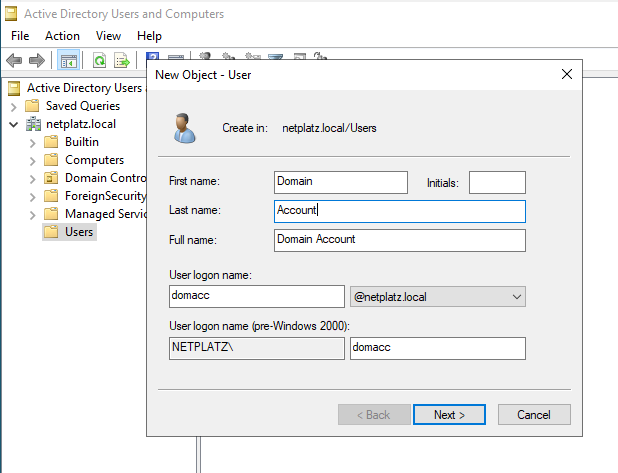Click the Back arrow in the toolbar

[x=14, y=61]
